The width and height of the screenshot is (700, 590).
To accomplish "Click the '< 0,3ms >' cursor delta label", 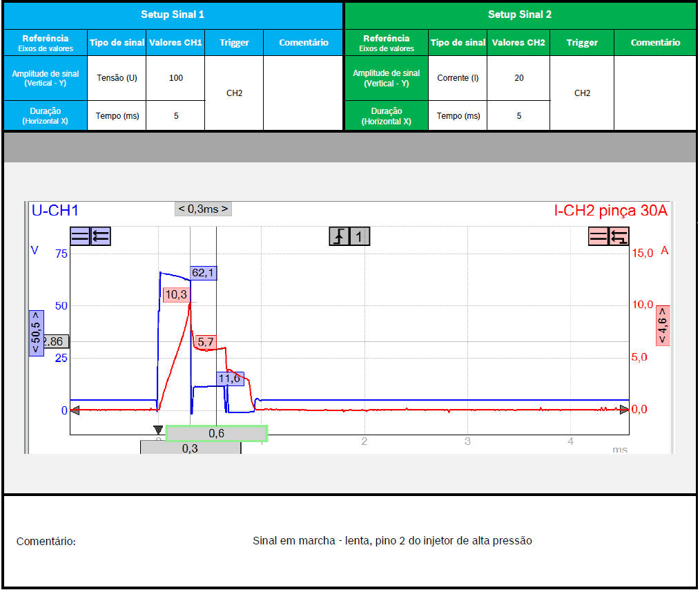I will [203, 209].
